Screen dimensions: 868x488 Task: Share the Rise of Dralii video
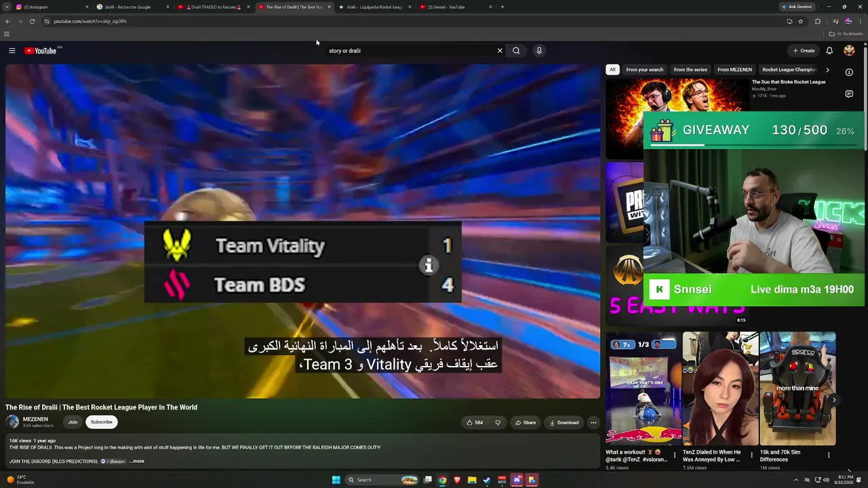[x=526, y=422]
